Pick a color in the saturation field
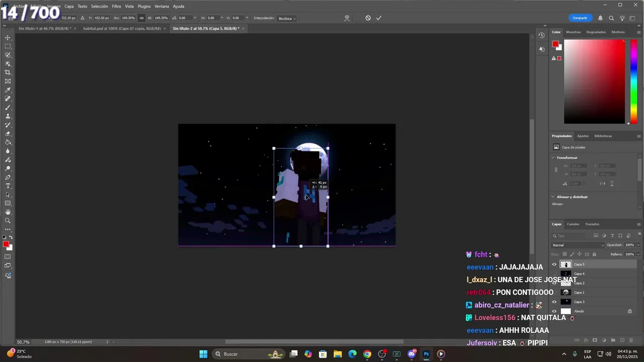 click(594, 81)
